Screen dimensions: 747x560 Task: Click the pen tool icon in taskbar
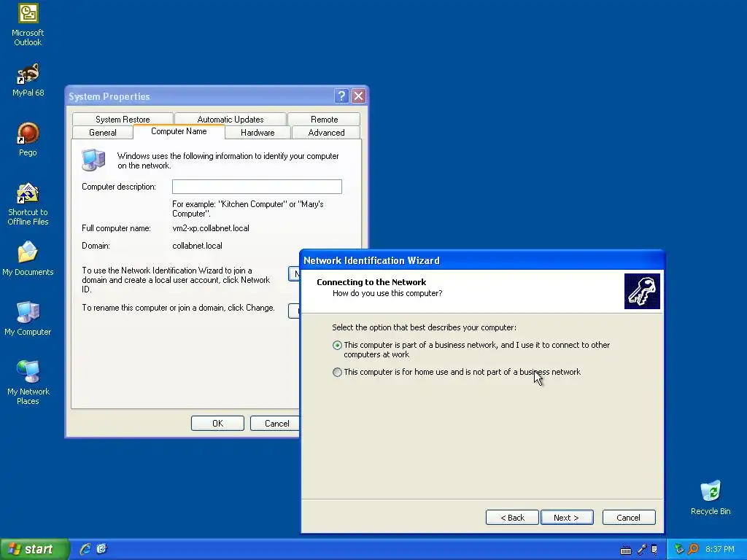[x=642, y=550]
